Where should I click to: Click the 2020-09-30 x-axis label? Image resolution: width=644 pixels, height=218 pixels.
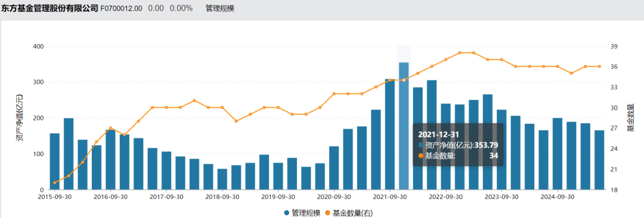[334, 197]
